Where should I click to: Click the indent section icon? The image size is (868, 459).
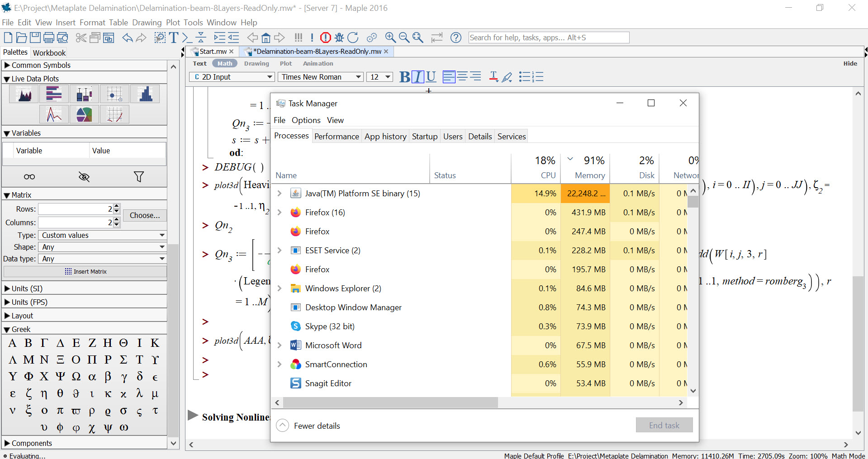click(x=220, y=38)
